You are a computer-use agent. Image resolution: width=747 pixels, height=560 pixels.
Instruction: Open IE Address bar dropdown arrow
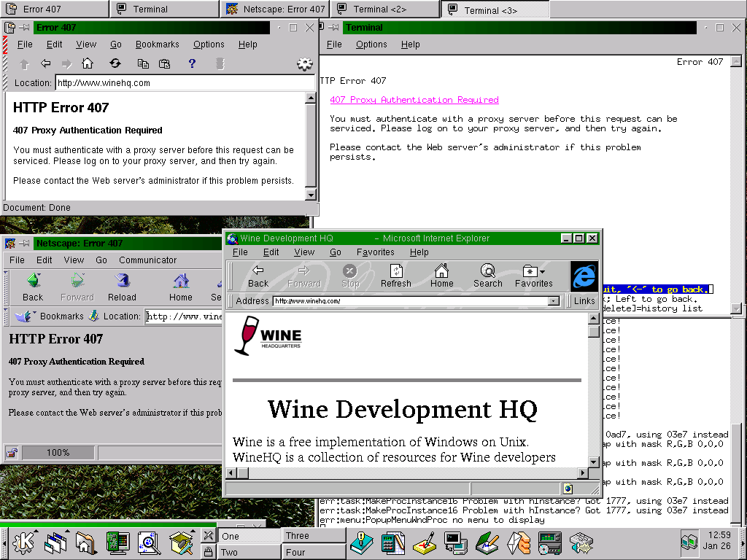(553, 301)
